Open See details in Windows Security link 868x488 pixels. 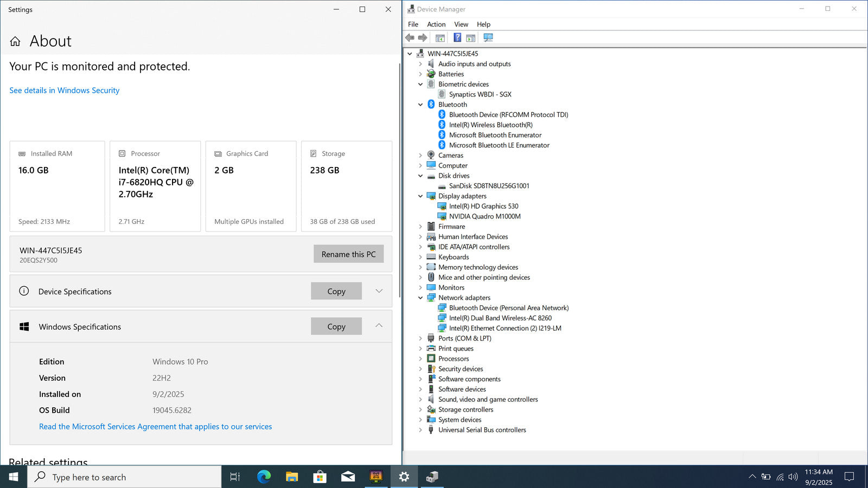coord(64,91)
